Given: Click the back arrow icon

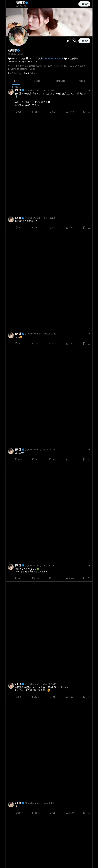Looking at the screenshot, I should click(x=9, y=4).
